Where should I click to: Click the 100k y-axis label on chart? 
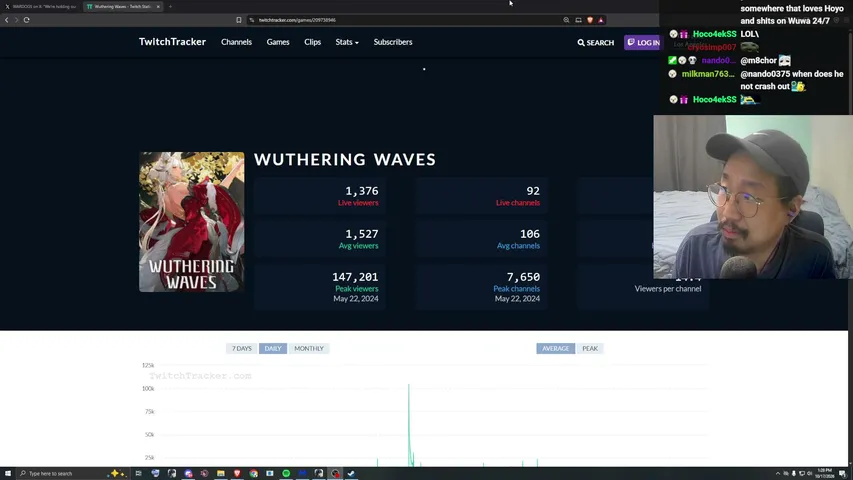[x=148, y=389]
